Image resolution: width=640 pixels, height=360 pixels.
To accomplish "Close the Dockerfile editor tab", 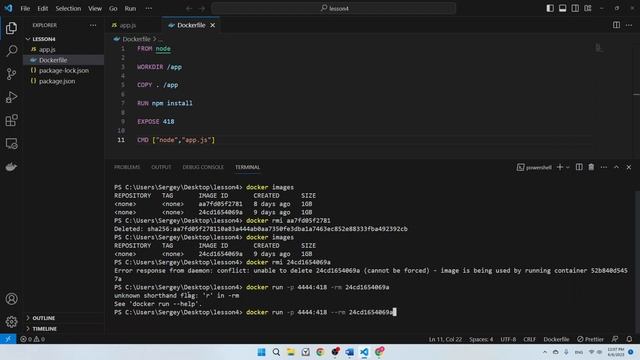I will click(213, 25).
